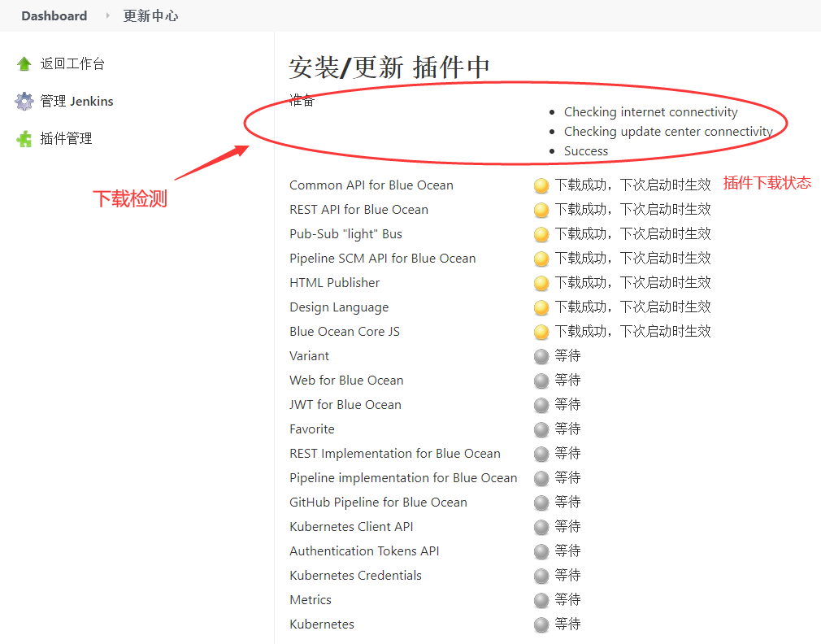The image size is (821, 644).
Task: Select Web for Blue Ocean plugin name
Action: [346, 381]
